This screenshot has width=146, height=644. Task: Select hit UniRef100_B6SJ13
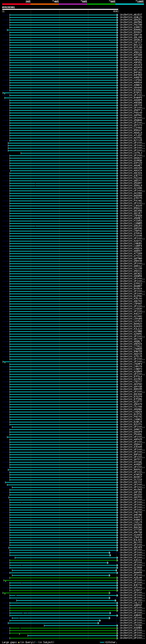131,45
